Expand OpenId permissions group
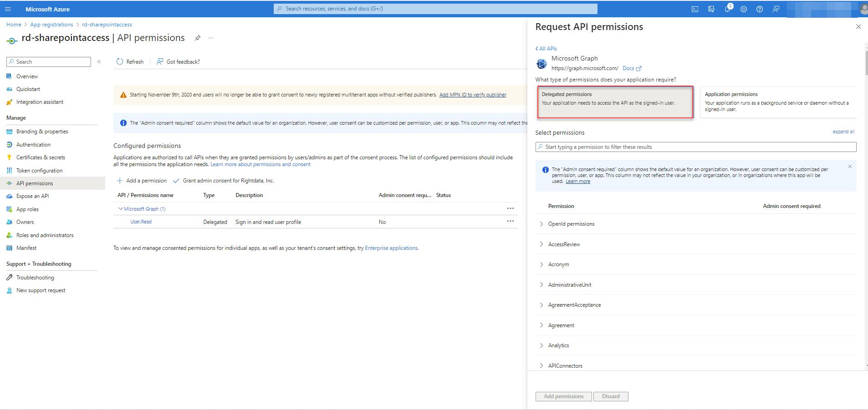The image size is (868, 410). tap(541, 224)
